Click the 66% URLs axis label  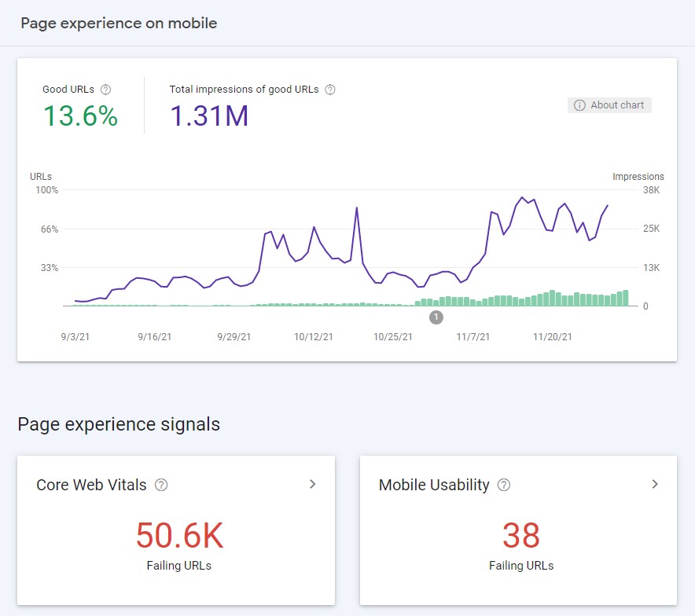pos(50,229)
